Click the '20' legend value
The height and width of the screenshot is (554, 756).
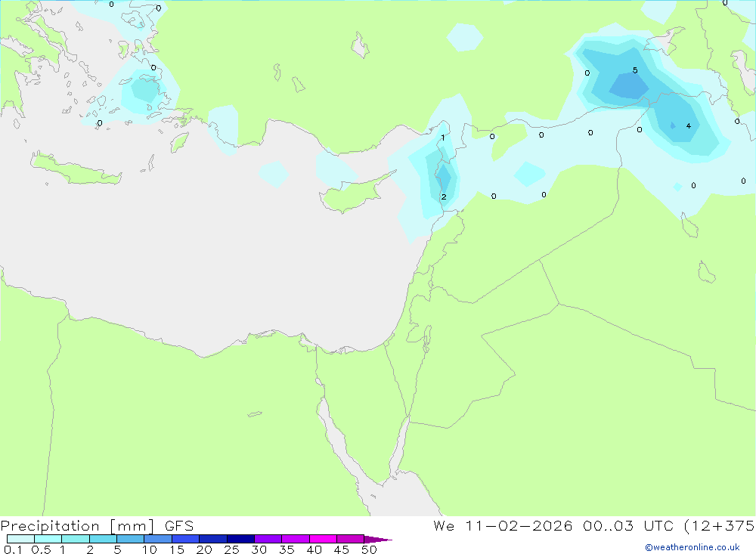[204, 549]
